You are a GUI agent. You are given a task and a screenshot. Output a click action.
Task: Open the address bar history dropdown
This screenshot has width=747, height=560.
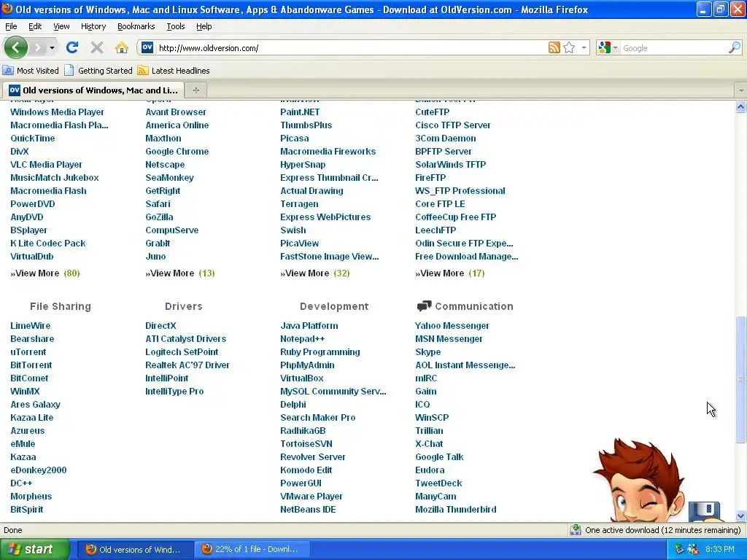point(584,47)
